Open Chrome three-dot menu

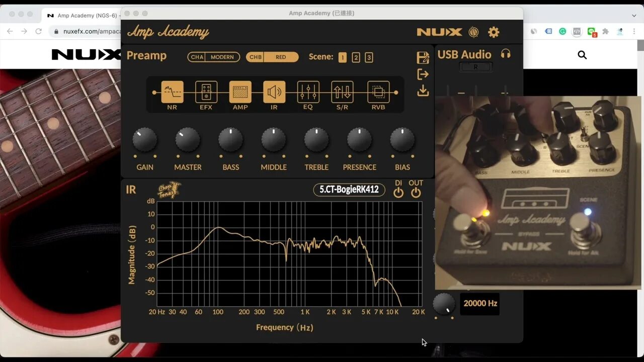pyautogui.click(x=634, y=31)
